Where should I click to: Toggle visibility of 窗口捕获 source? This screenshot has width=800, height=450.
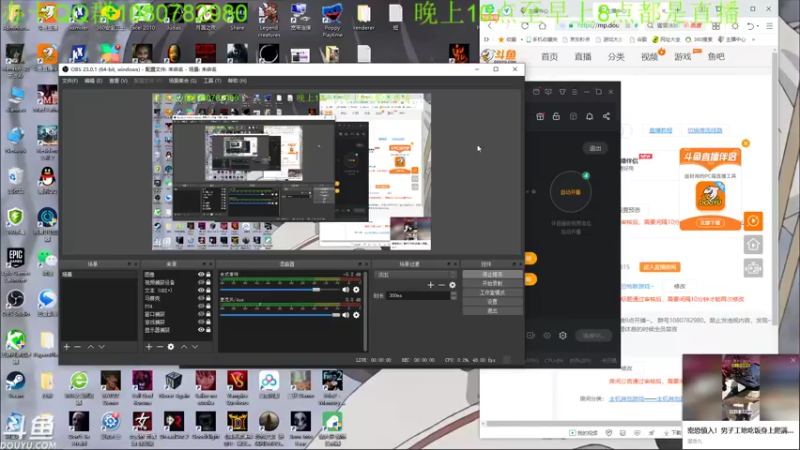coord(201,314)
